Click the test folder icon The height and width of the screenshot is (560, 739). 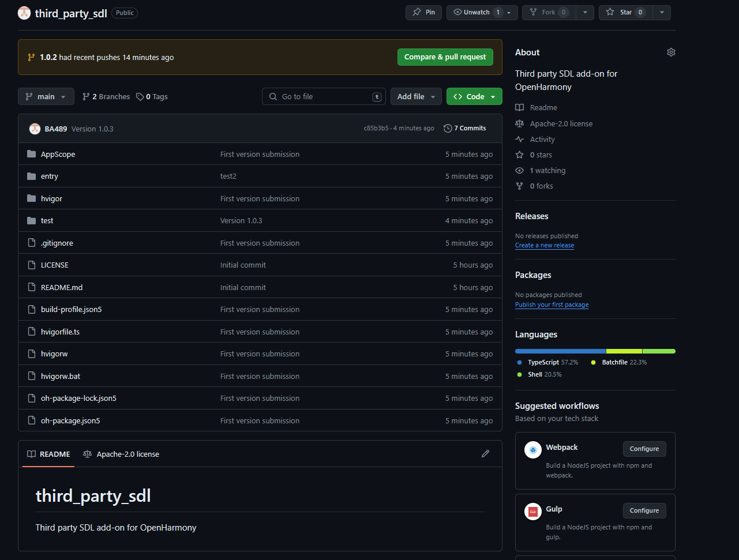32,220
